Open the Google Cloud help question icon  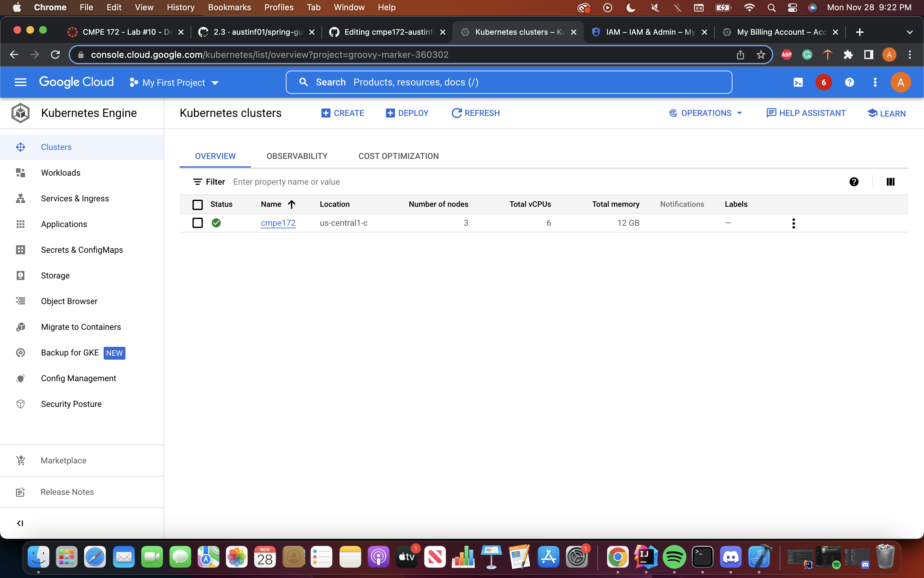849,82
